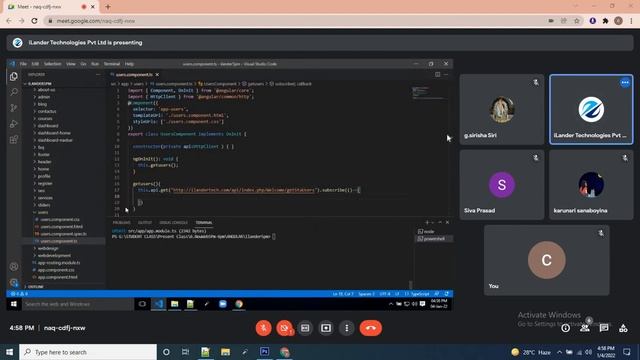This screenshot has height=360, width=640.
Task: Click Windows search box Type here to search
Action: coord(88,352)
